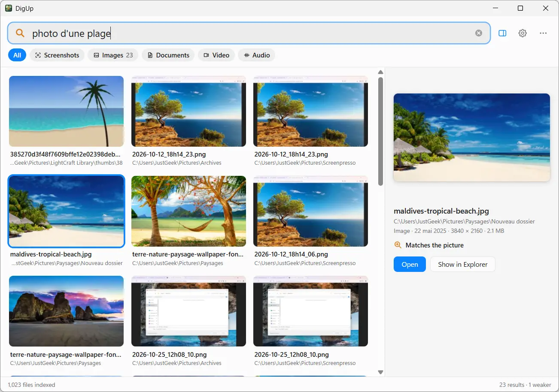Click the magnifier icon beside Matches the picture

(x=398, y=245)
